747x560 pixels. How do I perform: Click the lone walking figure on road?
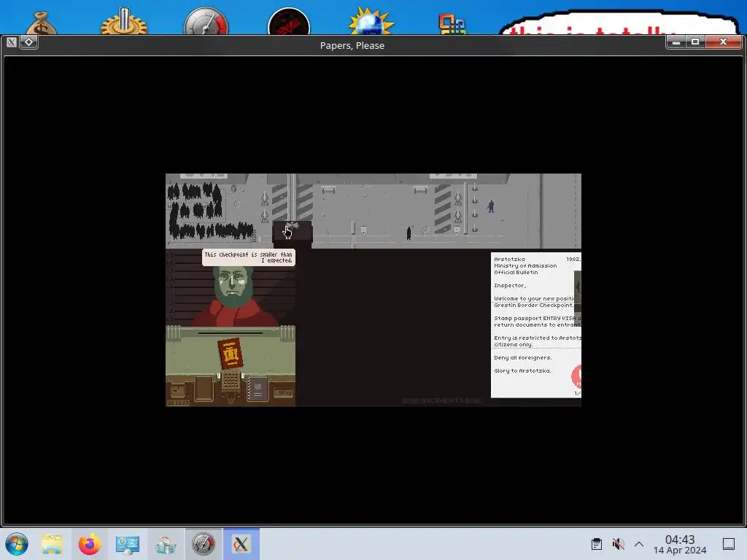409,233
